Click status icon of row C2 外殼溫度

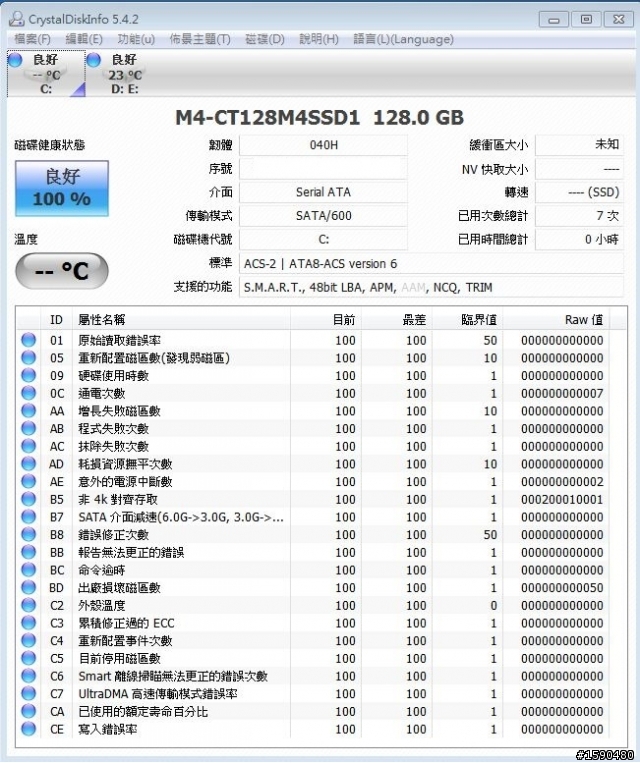pyautogui.click(x=29, y=605)
